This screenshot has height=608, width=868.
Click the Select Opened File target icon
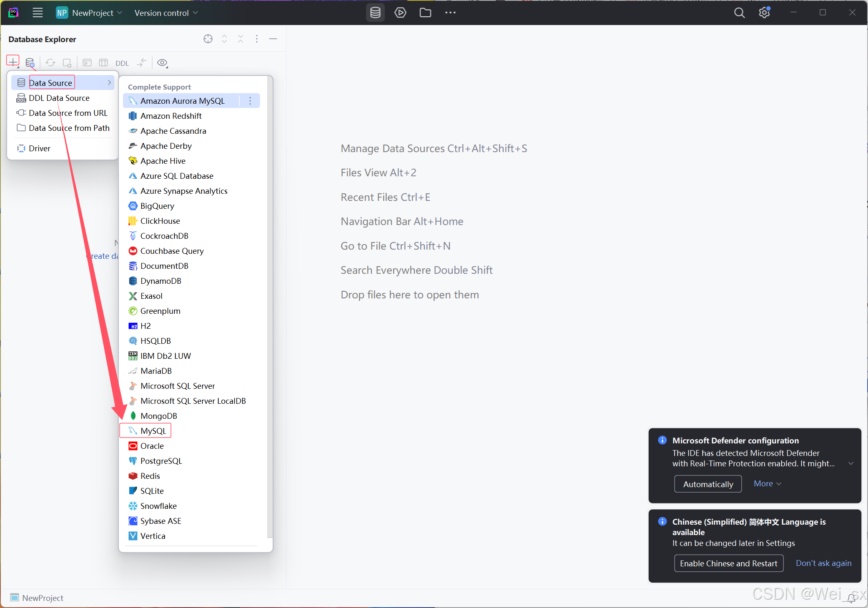[208, 39]
